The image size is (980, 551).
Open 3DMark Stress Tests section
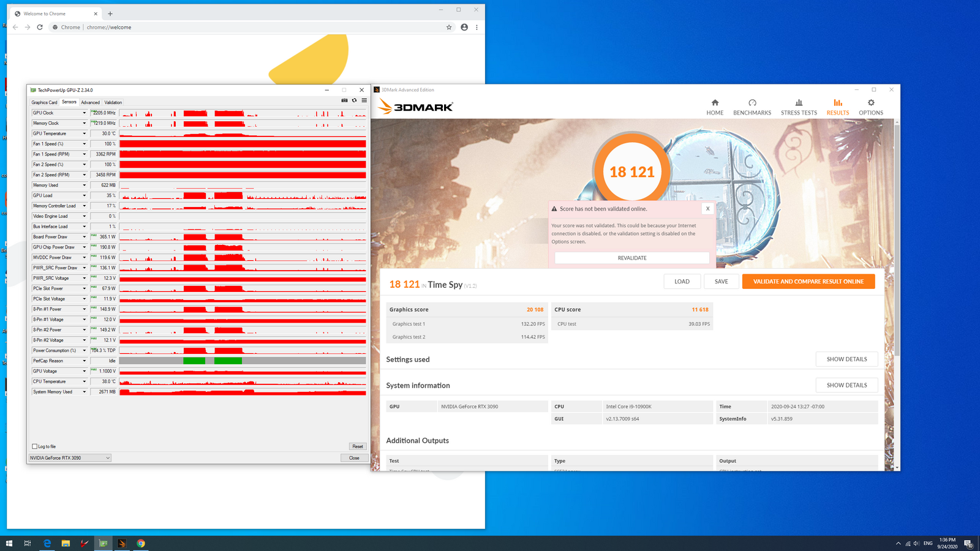(799, 107)
